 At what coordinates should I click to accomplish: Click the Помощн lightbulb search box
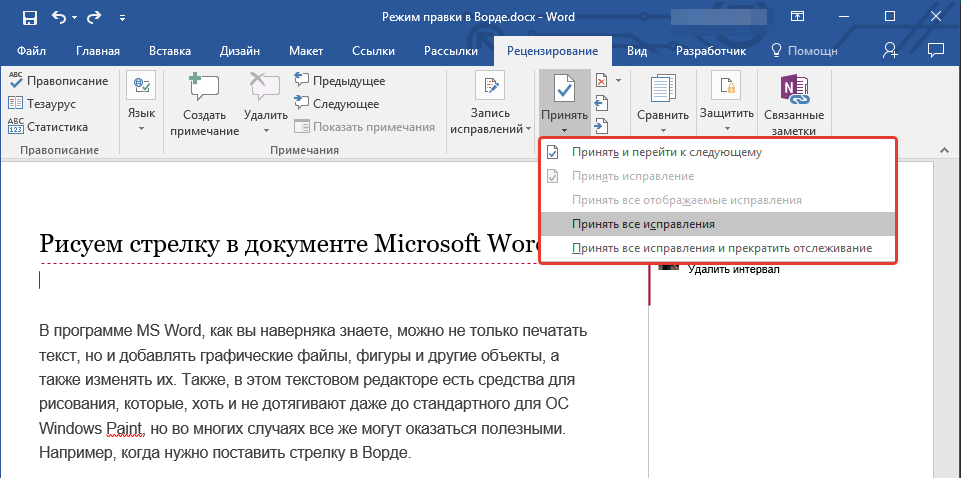point(804,51)
